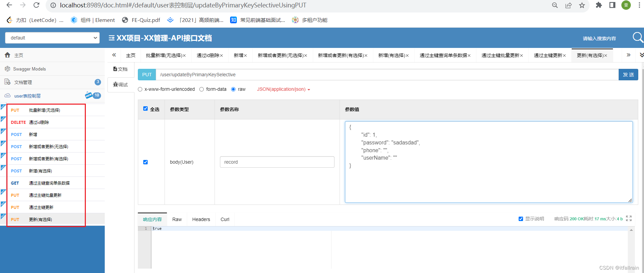The height and width of the screenshot is (273, 644).
Task: Switch to Curl response tab
Action: click(x=225, y=219)
